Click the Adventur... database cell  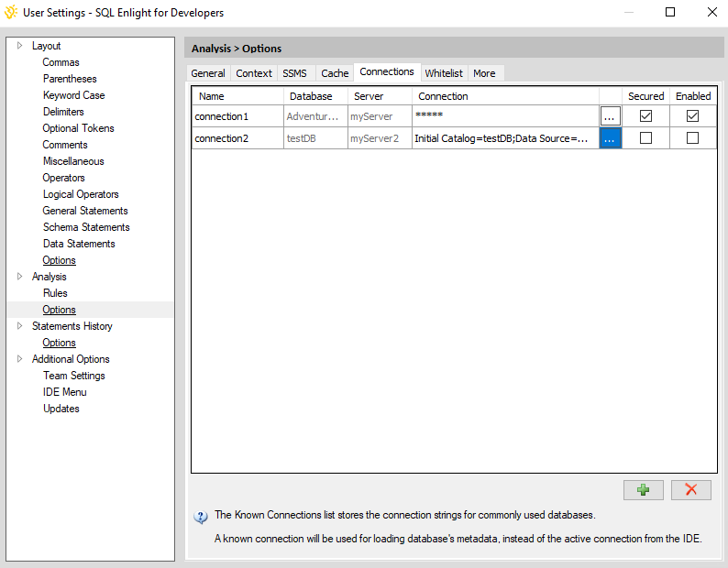click(x=315, y=116)
